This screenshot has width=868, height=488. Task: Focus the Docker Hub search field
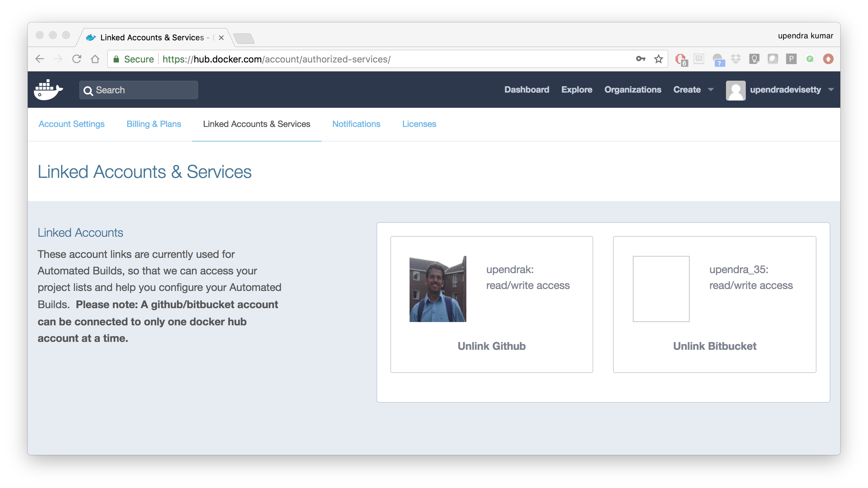[x=138, y=90]
